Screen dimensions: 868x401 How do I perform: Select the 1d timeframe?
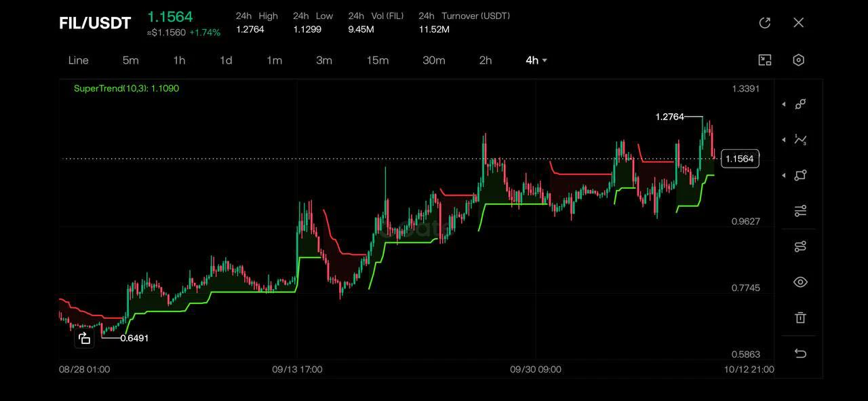[226, 60]
